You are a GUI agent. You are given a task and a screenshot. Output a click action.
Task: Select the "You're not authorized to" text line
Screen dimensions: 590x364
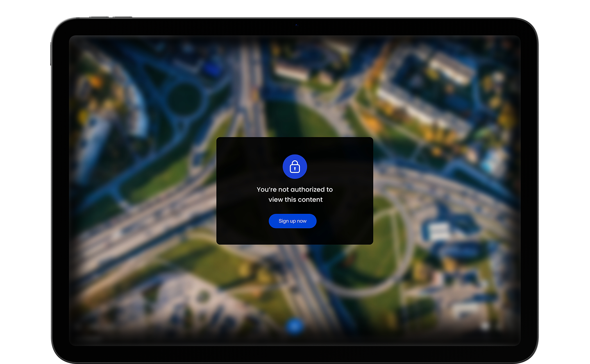295,190
